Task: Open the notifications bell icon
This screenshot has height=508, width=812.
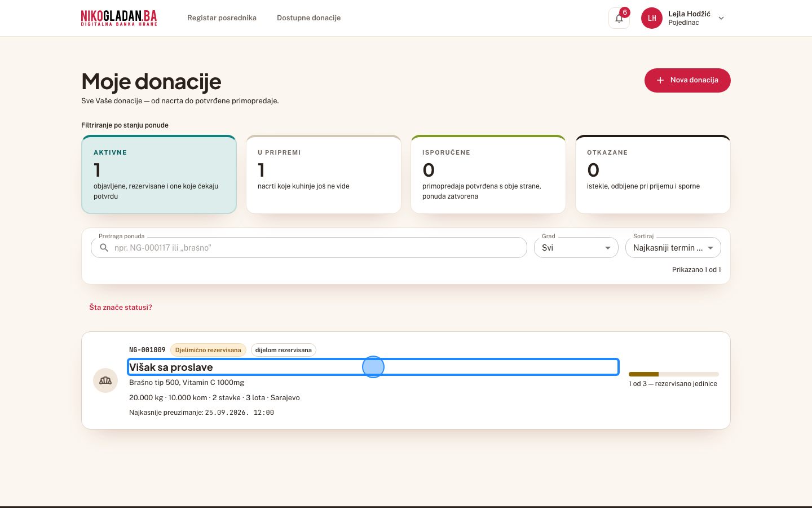Action: (x=619, y=18)
